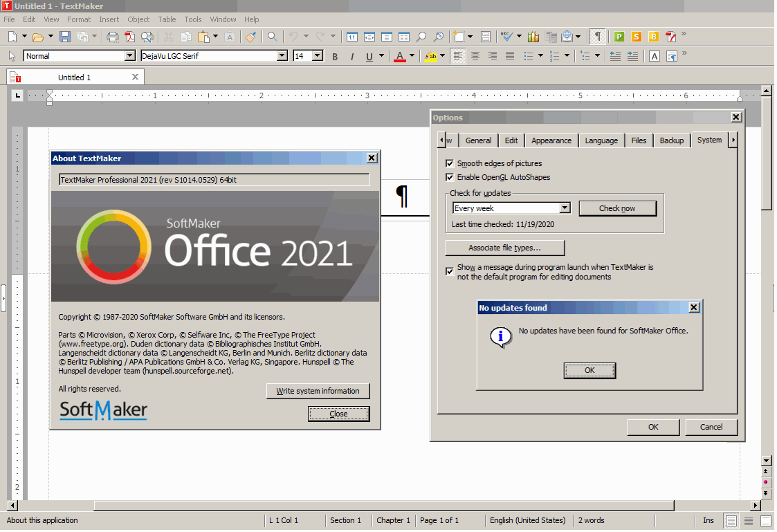Click the Untitled 1 document tab

coord(74,77)
